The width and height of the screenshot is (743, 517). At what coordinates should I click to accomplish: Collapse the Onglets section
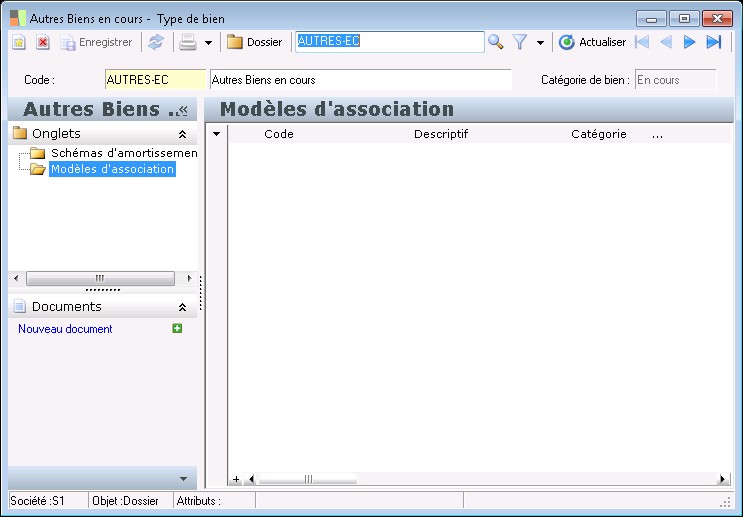click(182, 134)
